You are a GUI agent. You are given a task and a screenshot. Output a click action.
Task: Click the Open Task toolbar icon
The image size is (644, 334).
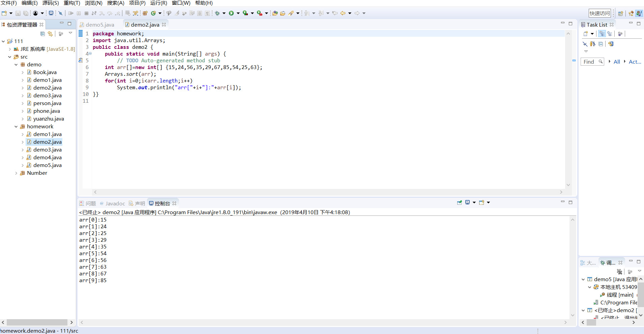tap(283, 13)
